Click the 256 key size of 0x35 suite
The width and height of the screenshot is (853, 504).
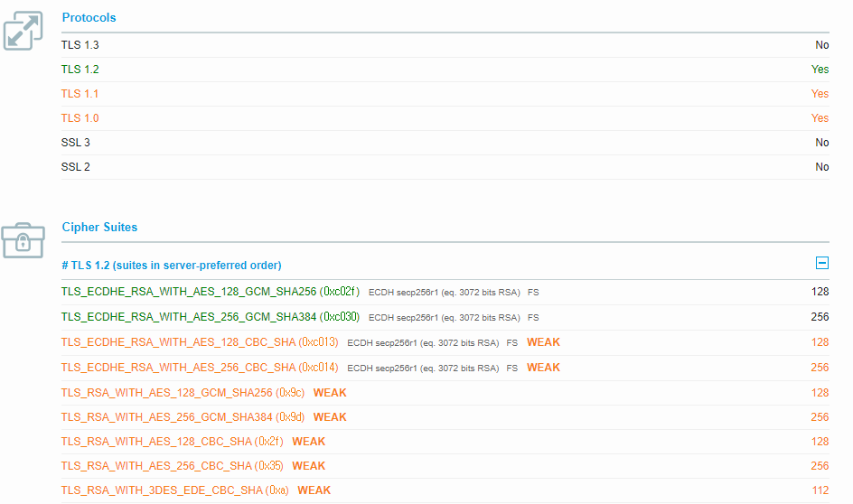coord(820,466)
